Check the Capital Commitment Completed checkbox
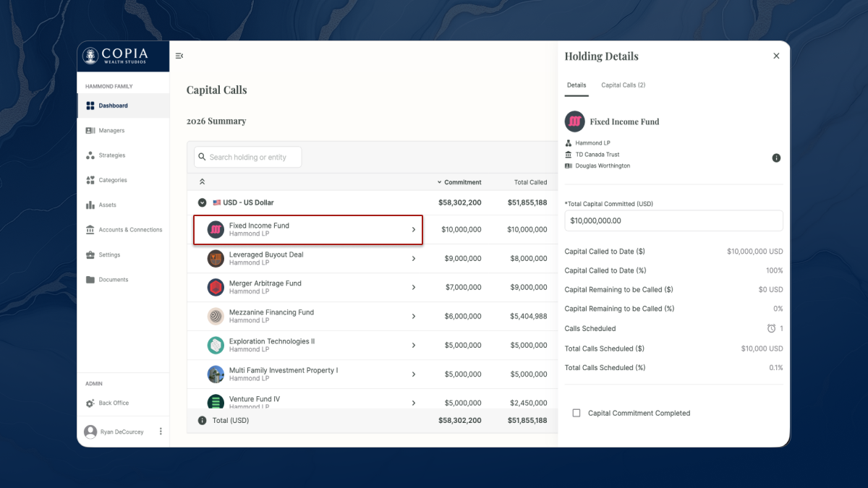Screen dimensions: 868x488 click(576, 414)
